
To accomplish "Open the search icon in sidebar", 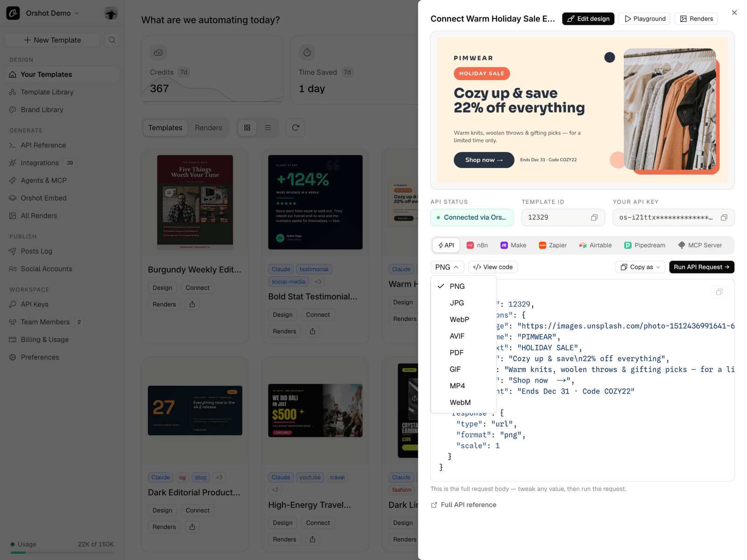I will click(x=112, y=40).
